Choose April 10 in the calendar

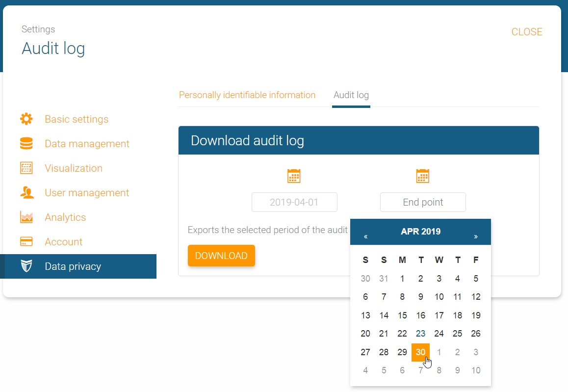(x=439, y=297)
